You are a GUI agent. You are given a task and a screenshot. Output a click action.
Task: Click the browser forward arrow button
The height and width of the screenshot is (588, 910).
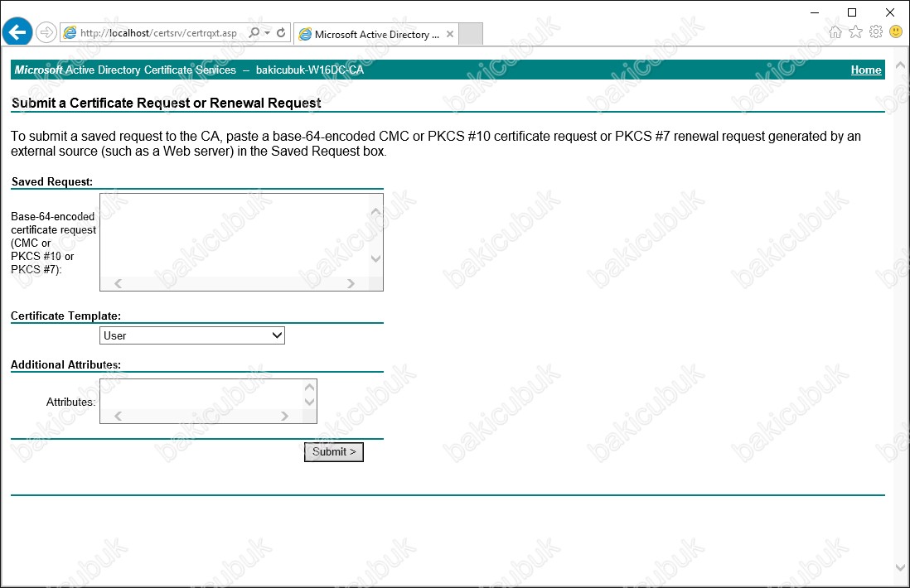coord(46,32)
